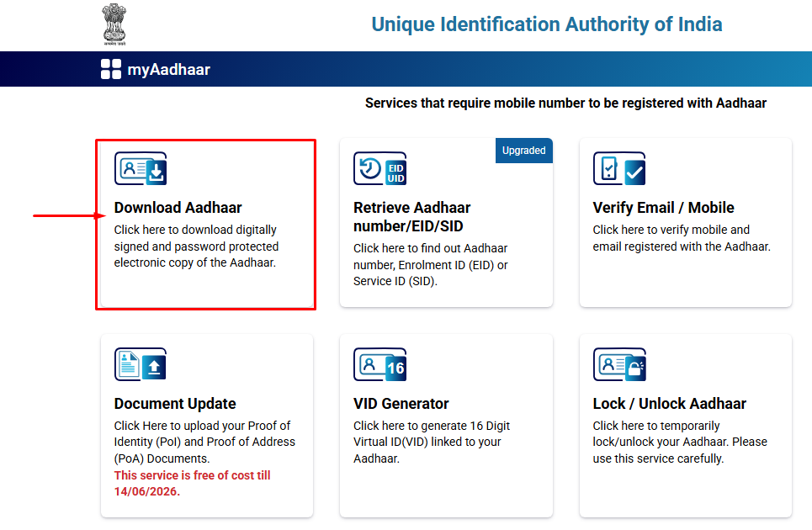Click the Verify Email / Mobile checkmark icon
The image size is (812, 530).
619,168
